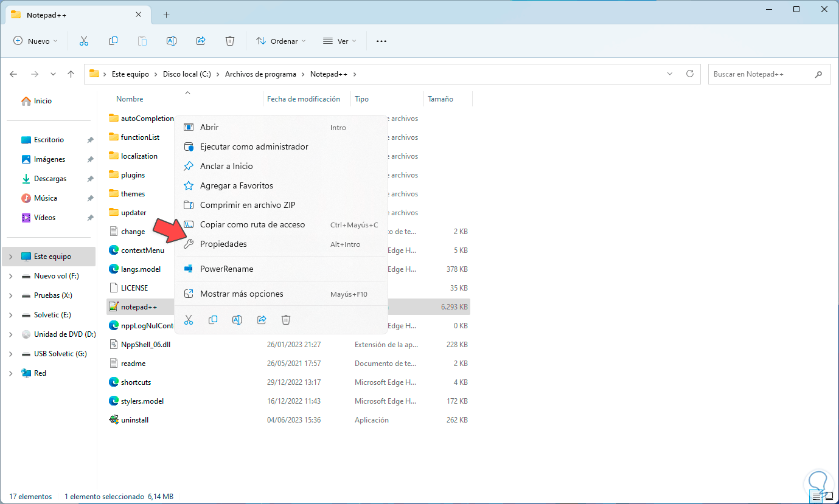Expand the Este equipo tree node
839x504 pixels.
[x=11, y=257]
